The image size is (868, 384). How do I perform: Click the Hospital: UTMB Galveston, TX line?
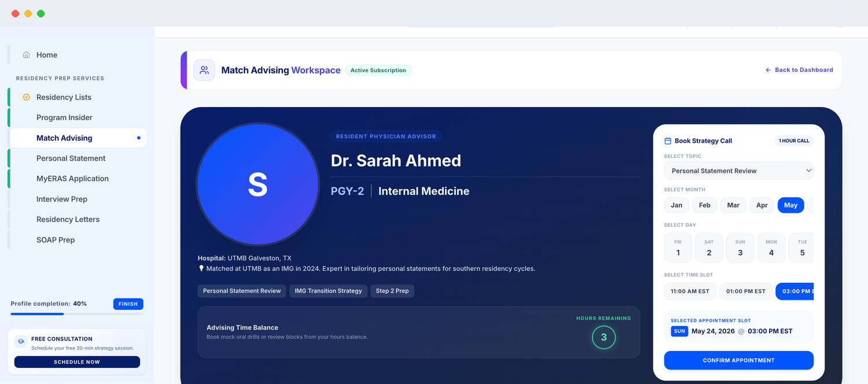(x=244, y=258)
